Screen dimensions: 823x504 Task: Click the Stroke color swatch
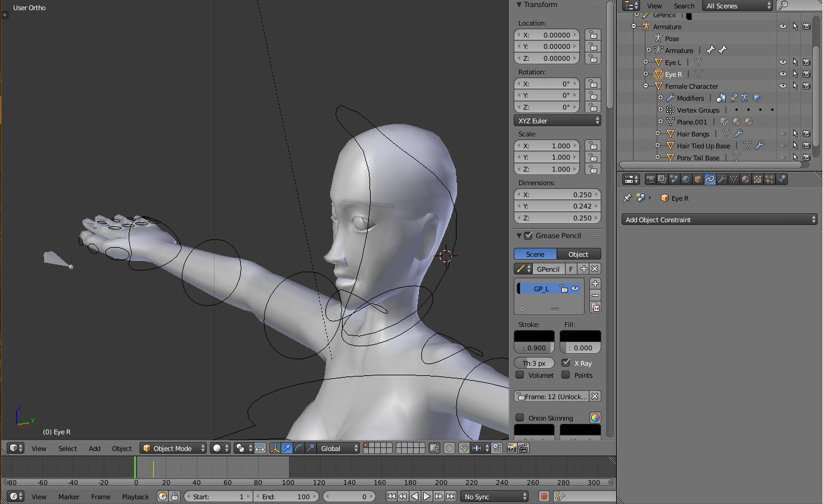[x=534, y=336]
